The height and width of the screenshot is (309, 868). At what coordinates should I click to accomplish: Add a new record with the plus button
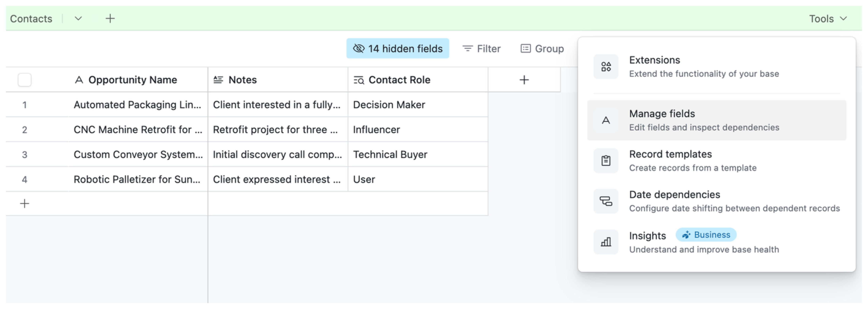point(25,203)
